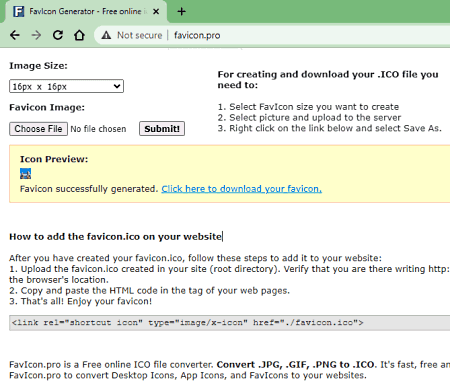Click the Choose File button
This screenshot has height=381, width=450.
coord(38,129)
